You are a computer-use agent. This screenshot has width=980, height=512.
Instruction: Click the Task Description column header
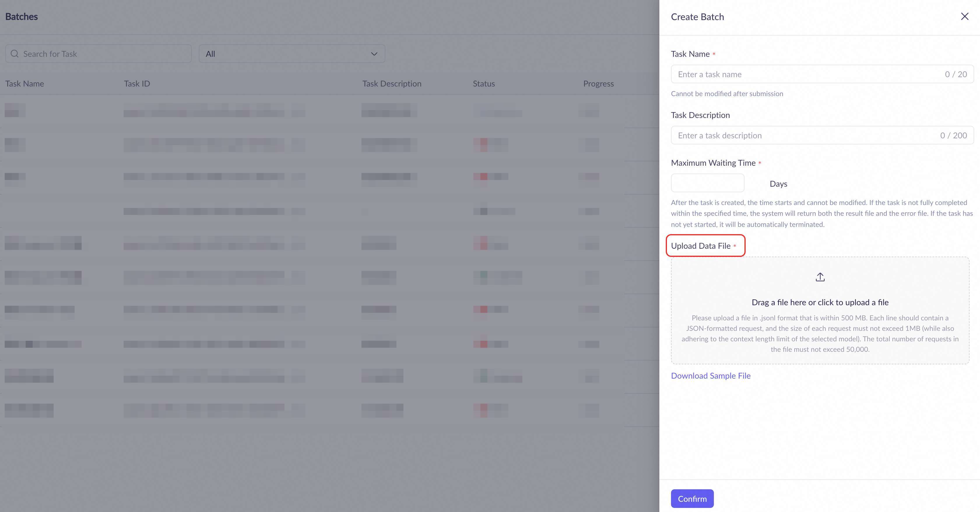tap(391, 84)
